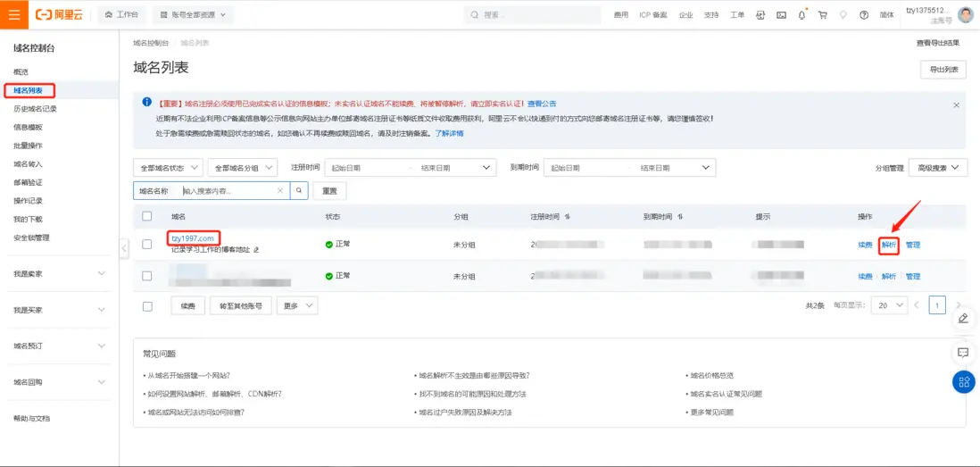Close the important notice banner
This screenshot has height=467, width=980.
(956, 105)
